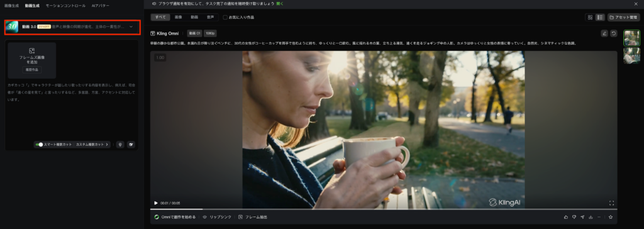The height and width of the screenshot is (229, 644).
Task: Dislike the video with thumbs down
Action: pyautogui.click(x=574, y=216)
